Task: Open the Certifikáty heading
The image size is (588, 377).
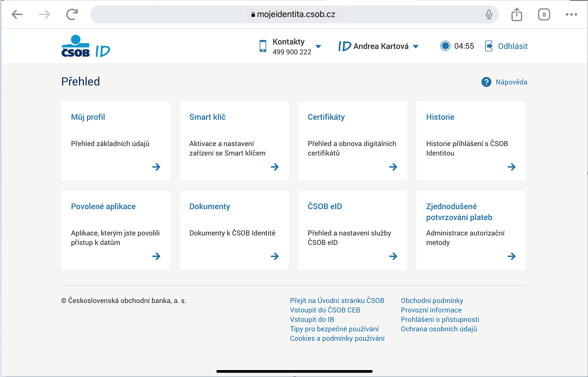Action: [x=326, y=117]
